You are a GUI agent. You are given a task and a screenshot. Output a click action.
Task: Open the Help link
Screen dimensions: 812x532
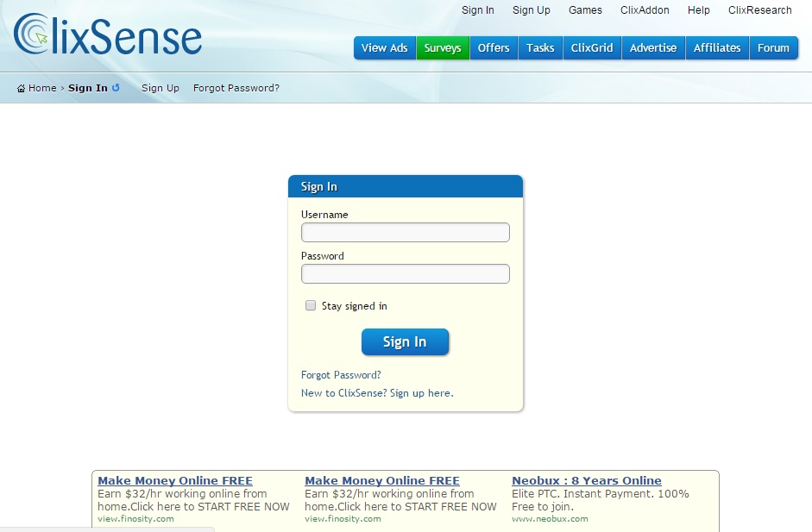click(699, 10)
